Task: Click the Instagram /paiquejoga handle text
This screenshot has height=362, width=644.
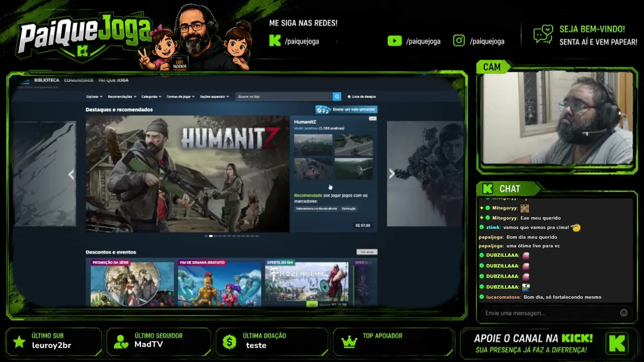Action: click(487, 41)
